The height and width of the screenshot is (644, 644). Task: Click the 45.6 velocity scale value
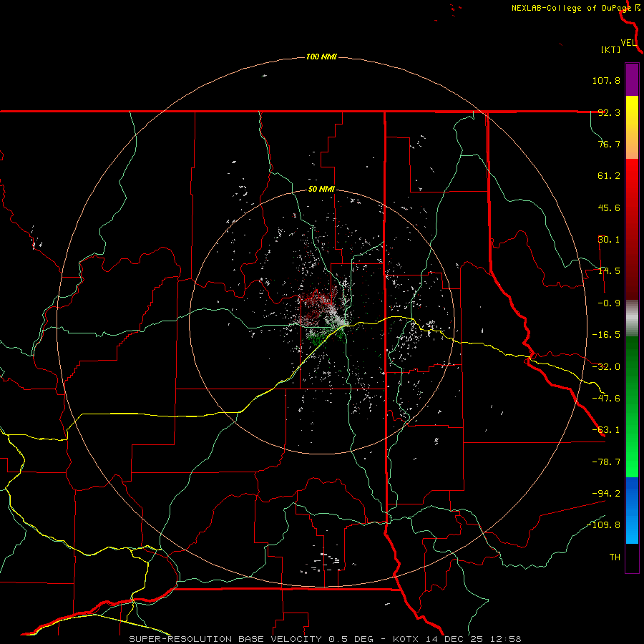[609, 208]
